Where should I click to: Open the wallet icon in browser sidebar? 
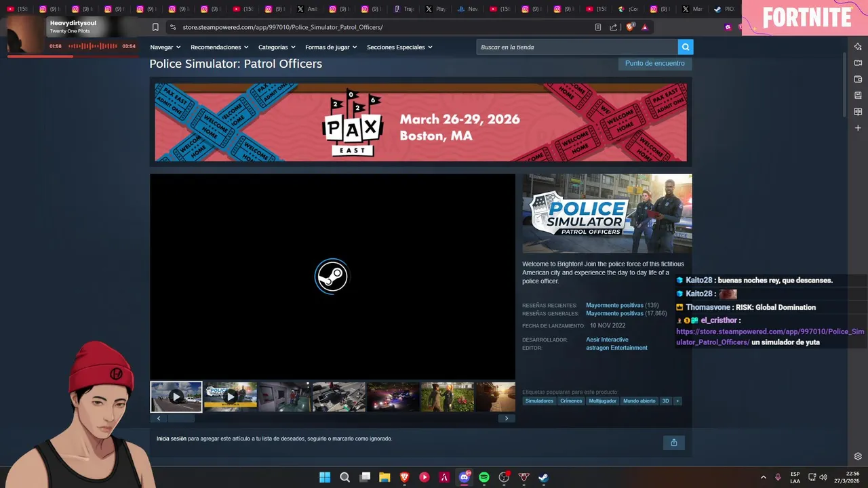(858, 79)
